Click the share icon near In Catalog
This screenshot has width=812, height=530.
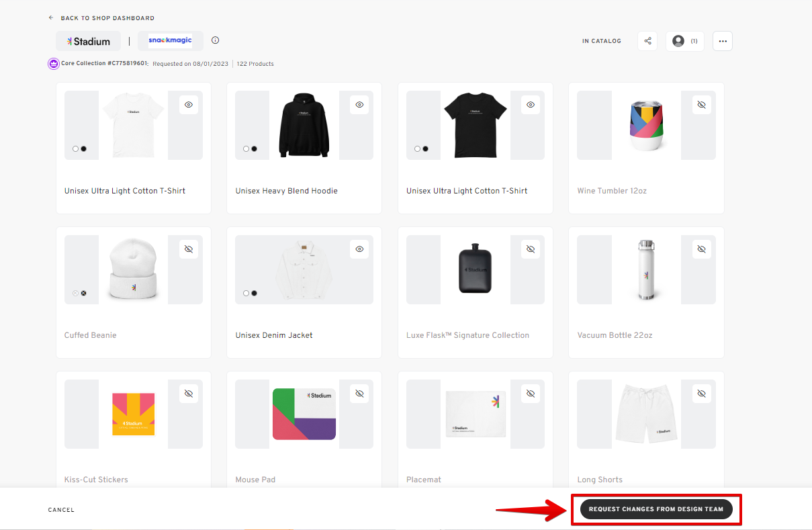647,41
